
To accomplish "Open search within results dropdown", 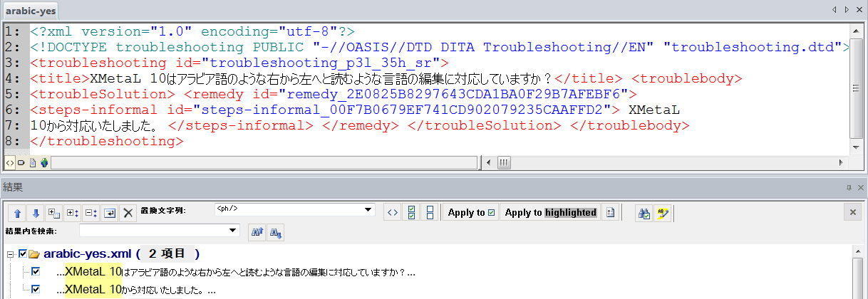I will pyautogui.click(x=233, y=231).
